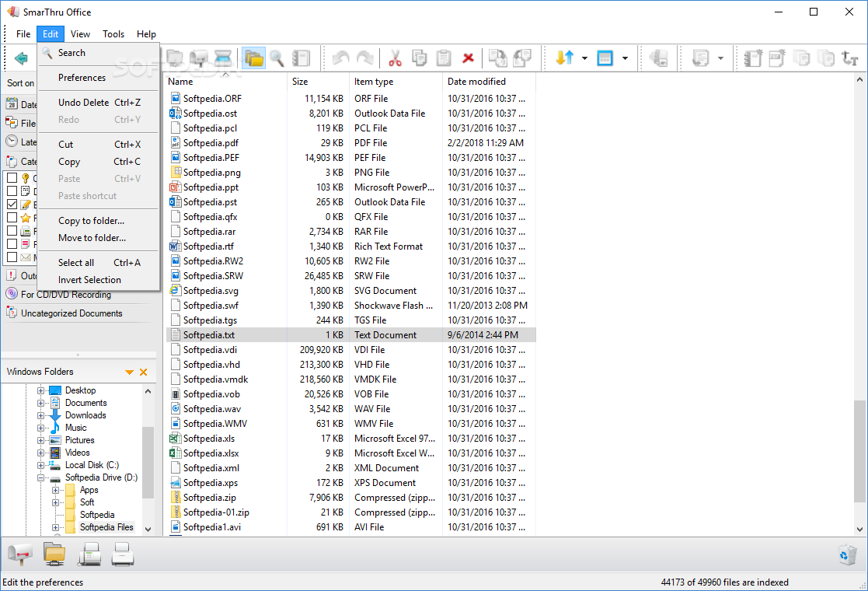Click the computer icon in the toolbar
This screenshot has width=868, height=591.
[175, 58]
